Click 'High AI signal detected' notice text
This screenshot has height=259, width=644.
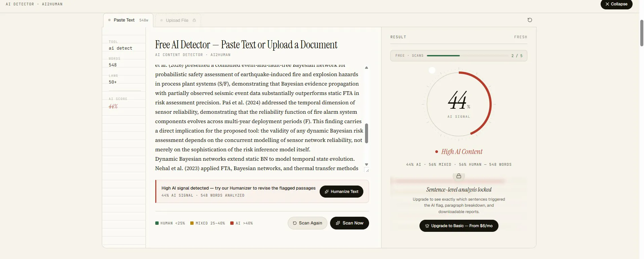[238, 188]
